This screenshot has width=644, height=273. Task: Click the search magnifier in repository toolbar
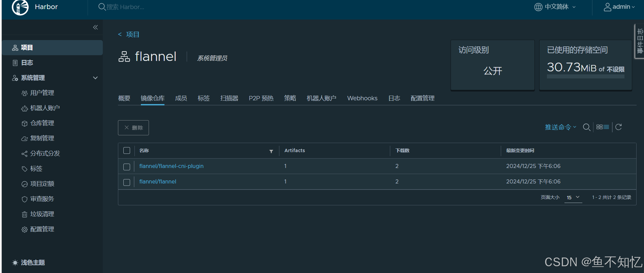586,127
